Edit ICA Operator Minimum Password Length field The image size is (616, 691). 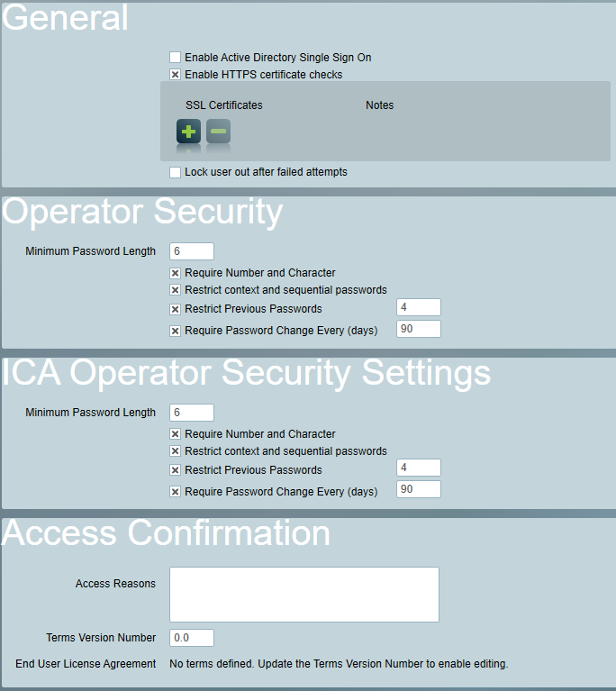(192, 413)
